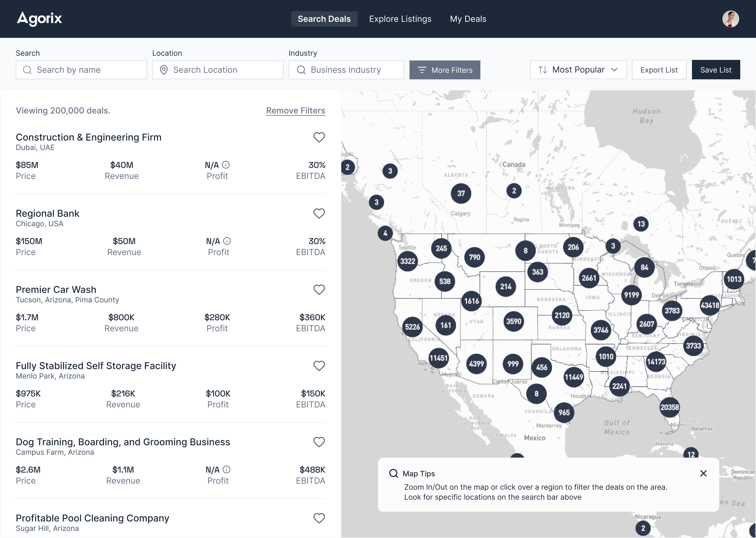This screenshot has height=538, width=756.
Task: Select the 3746 map cluster
Action: coord(601,330)
